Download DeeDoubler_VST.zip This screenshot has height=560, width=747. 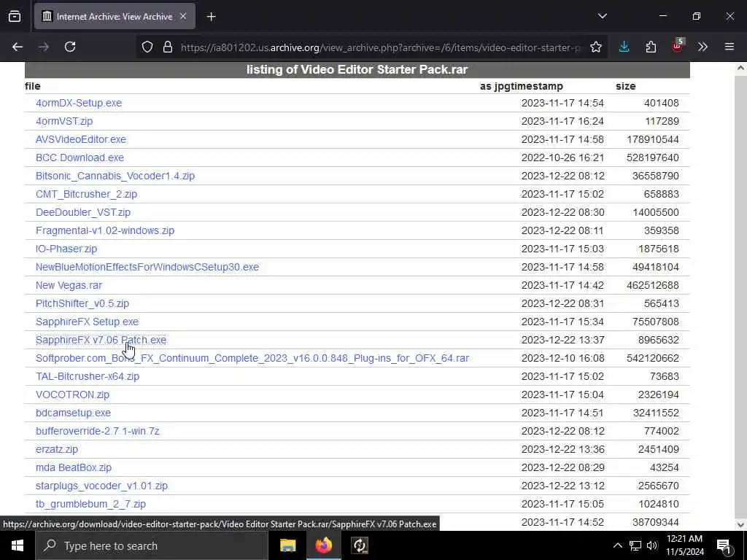(x=83, y=212)
